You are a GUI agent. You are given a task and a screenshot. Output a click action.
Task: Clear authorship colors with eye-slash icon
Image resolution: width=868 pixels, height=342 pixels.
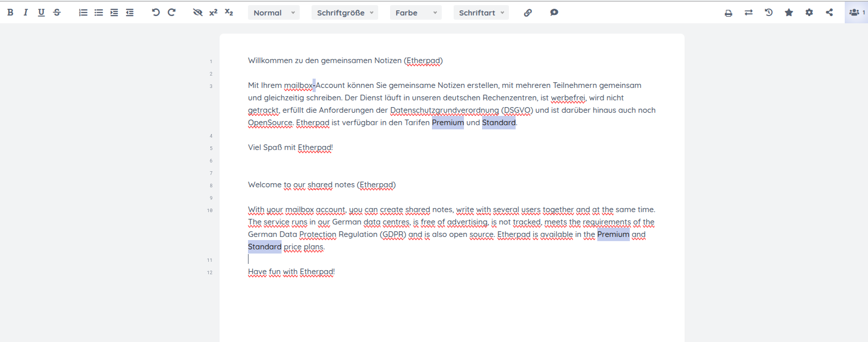click(x=197, y=12)
